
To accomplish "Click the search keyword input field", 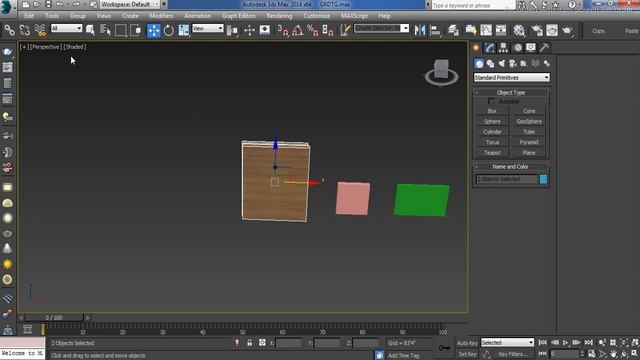I will tap(473, 5).
